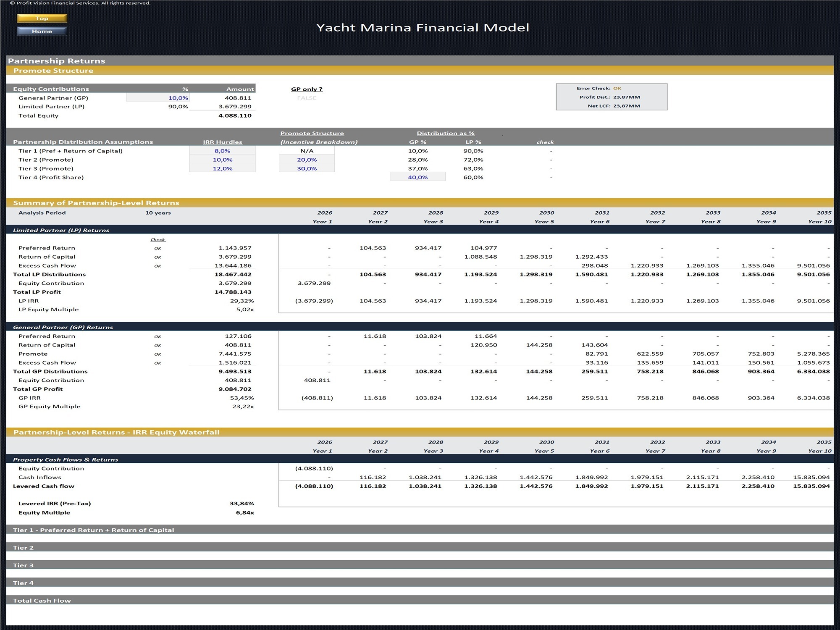The width and height of the screenshot is (840, 630).
Task: Expand the Tier 1 Preferred Return section
Action: [x=93, y=530]
